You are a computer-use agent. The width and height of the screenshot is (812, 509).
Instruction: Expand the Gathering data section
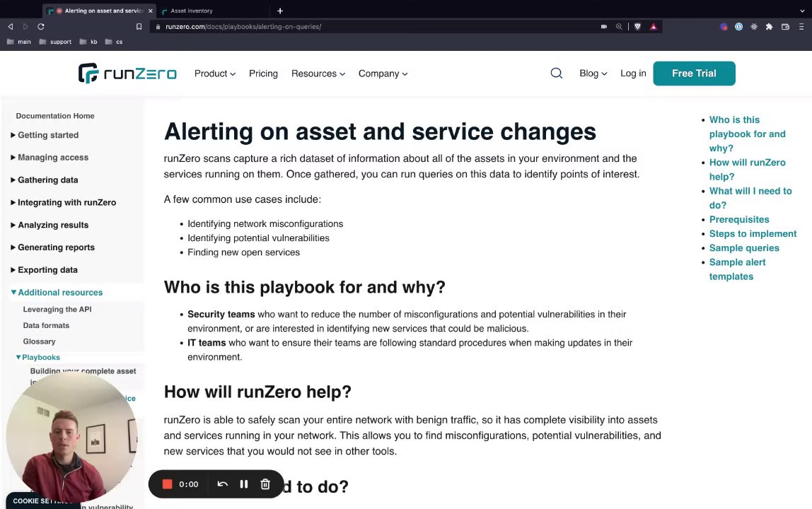[45, 180]
